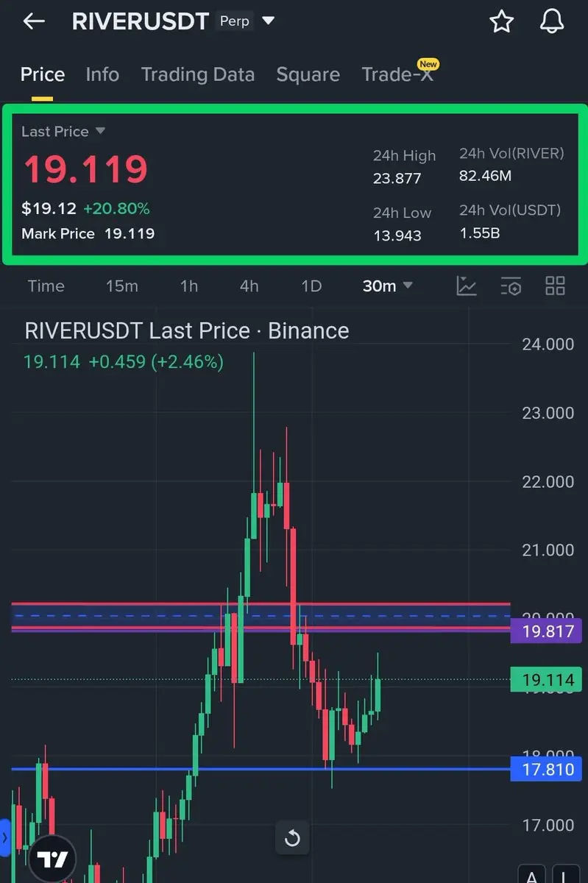588x883 pixels.
Task: Click the Perp contract tag
Action: pyautogui.click(x=235, y=21)
